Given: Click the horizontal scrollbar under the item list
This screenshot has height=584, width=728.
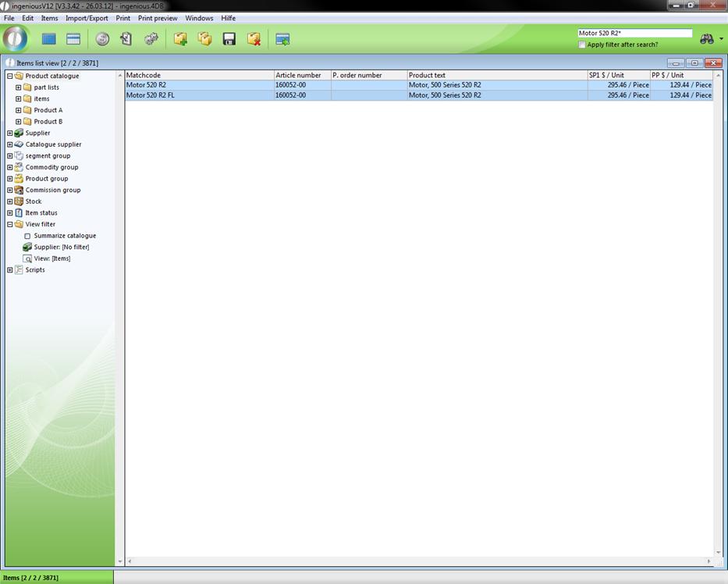Looking at the screenshot, I should [x=419, y=561].
